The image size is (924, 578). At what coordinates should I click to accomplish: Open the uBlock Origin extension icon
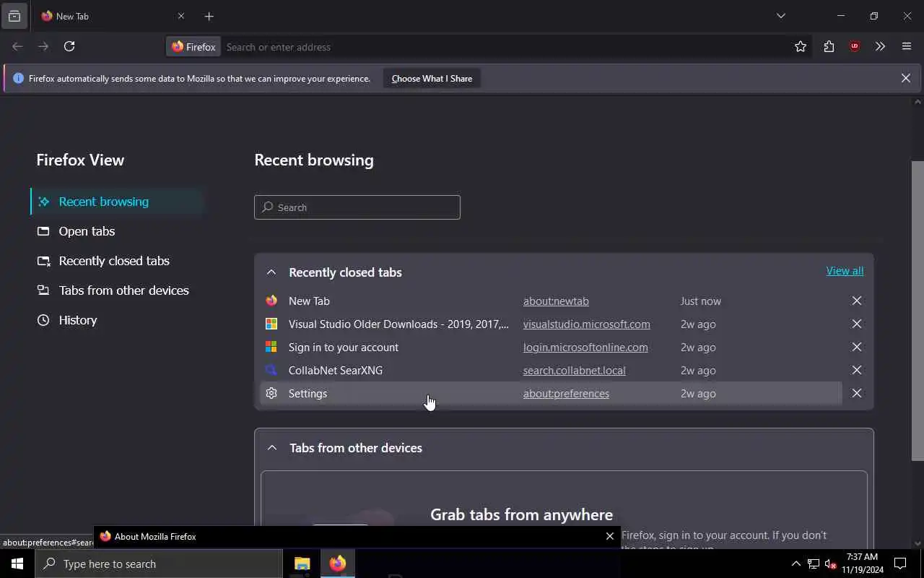point(855,46)
